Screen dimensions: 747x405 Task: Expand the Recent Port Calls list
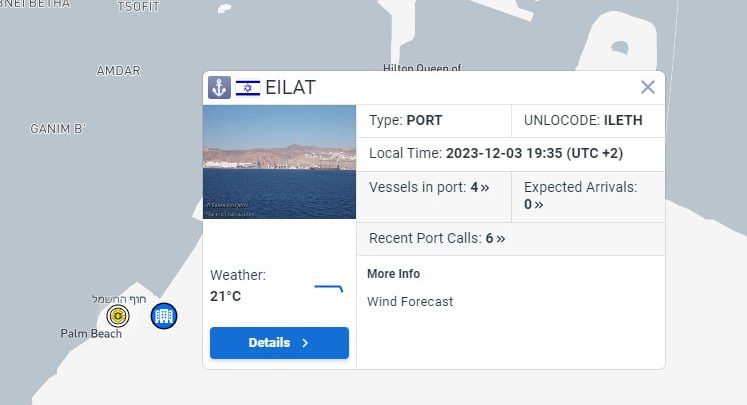pyautogui.click(x=437, y=238)
